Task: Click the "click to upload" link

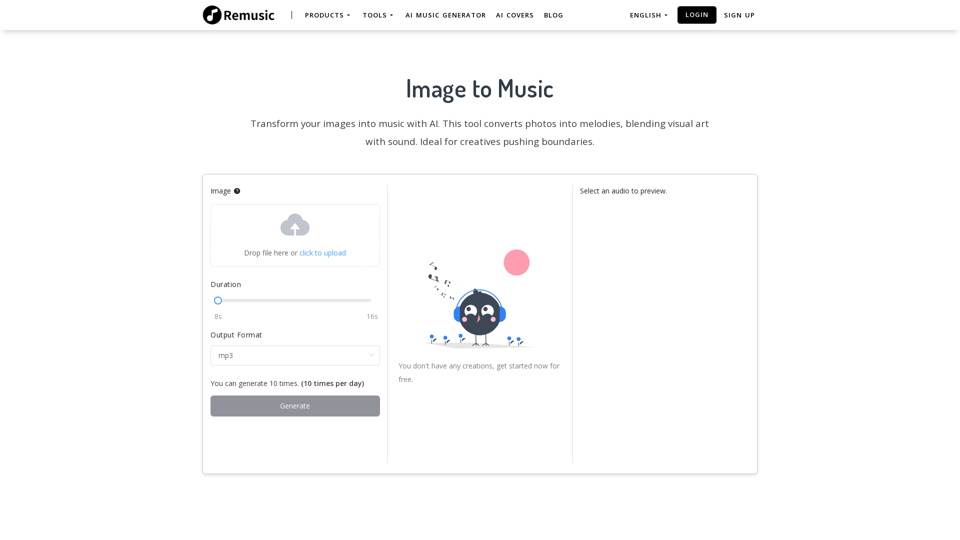Action: (322, 253)
